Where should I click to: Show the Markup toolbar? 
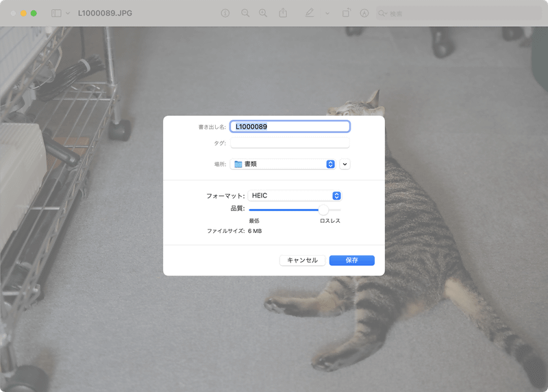(364, 13)
